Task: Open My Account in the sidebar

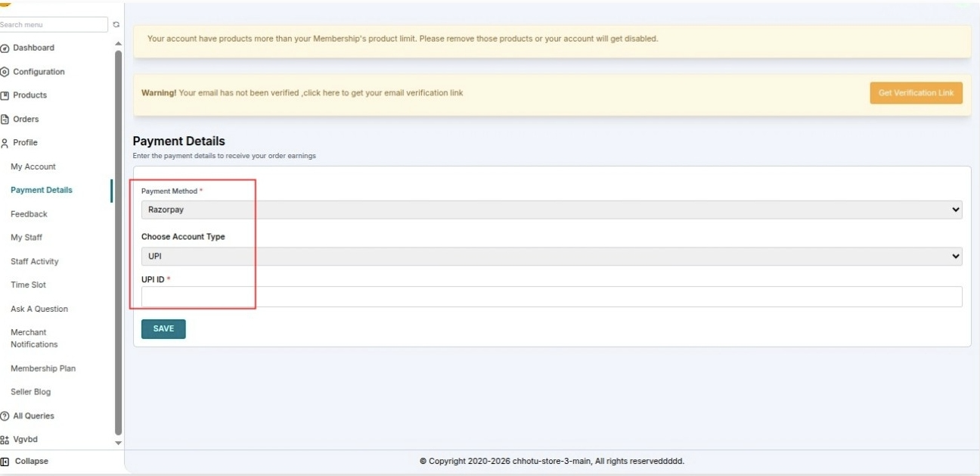Action: [x=33, y=166]
